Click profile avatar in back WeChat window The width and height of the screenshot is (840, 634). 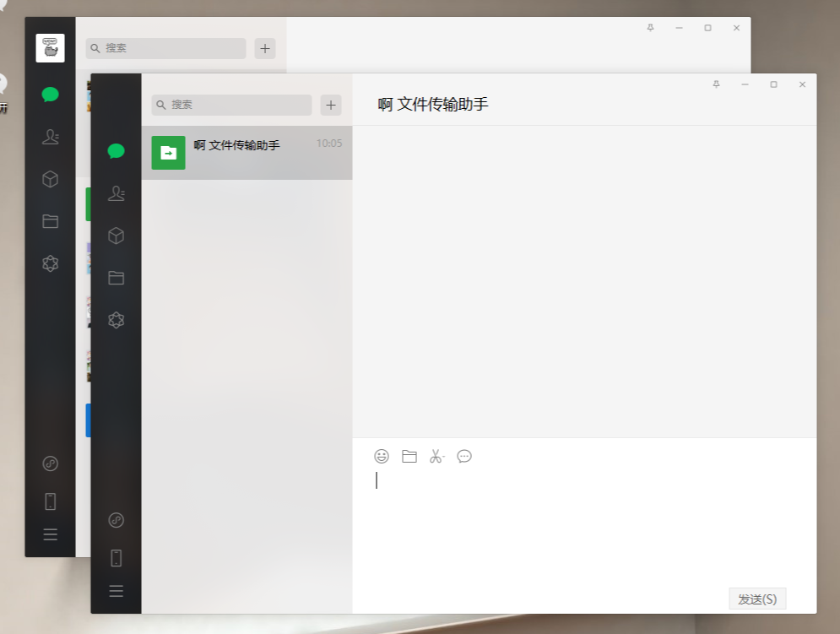[x=51, y=48]
